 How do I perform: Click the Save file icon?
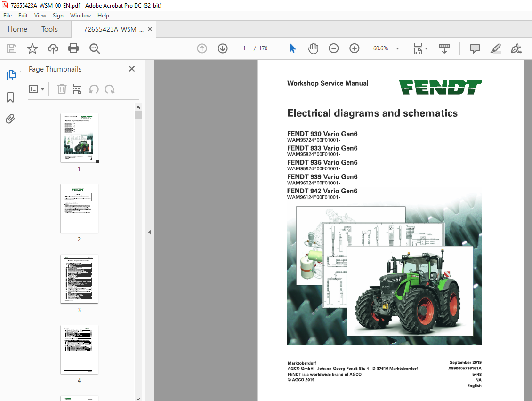[x=12, y=48]
